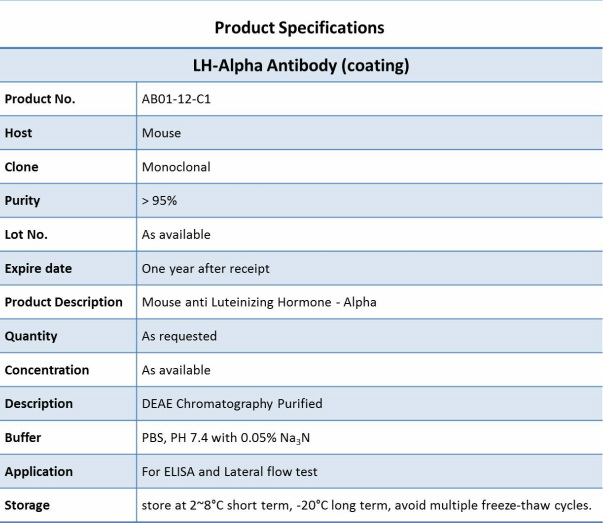Click the Lot No. value As available

176,235
